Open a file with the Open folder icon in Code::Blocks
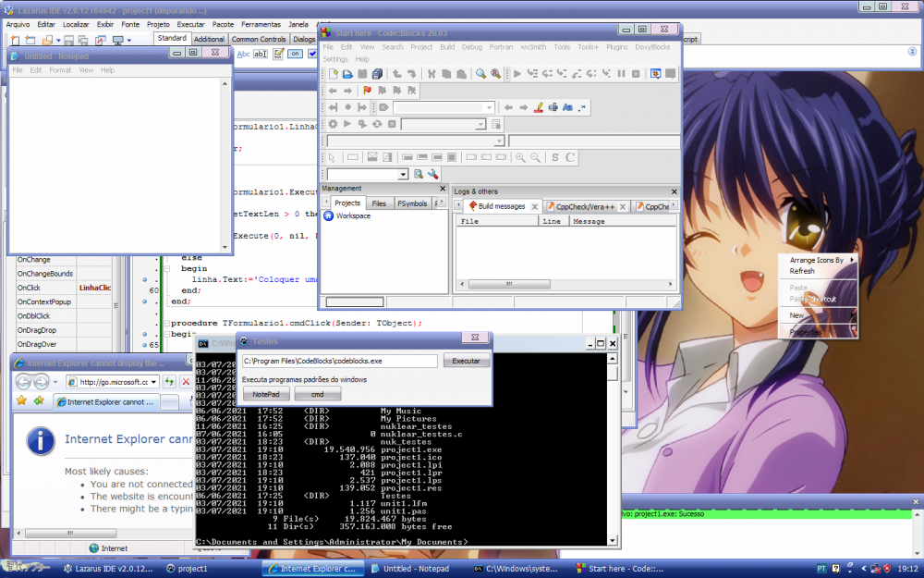The width and height of the screenshot is (924, 578). coord(346,74)
